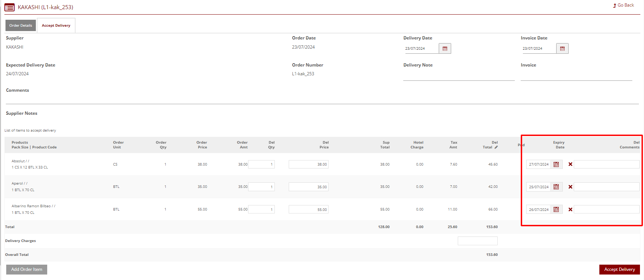Open expiry date calendar for Absolut

[x=556, y=164]
